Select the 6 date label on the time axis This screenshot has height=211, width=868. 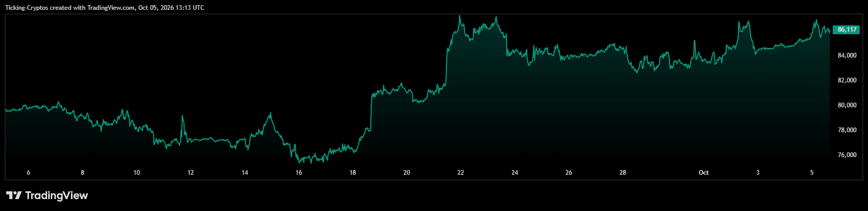[x=28, y=173]
